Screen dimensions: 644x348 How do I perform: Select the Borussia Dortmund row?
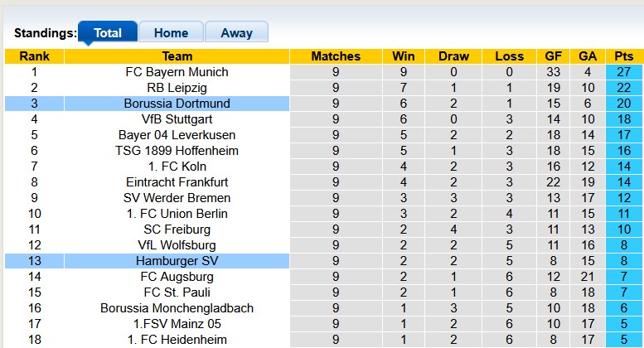[177, 104]
